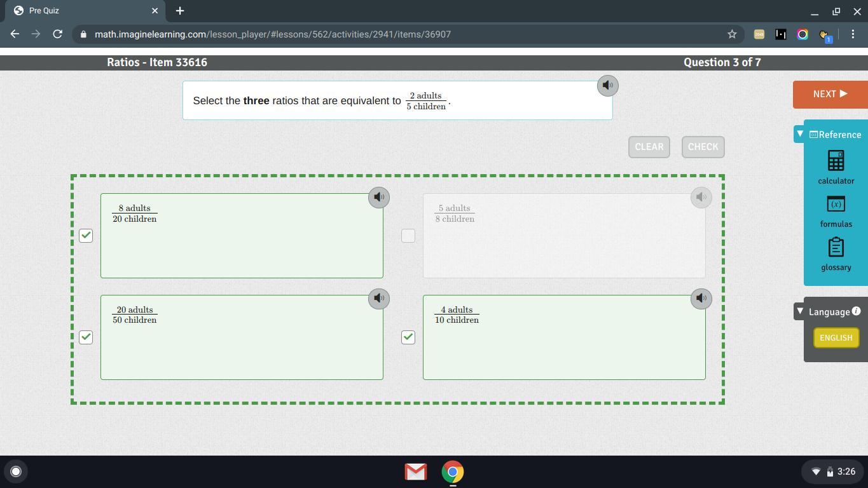
Task: Open the extension with badge 1
Action: click(825, 36)
